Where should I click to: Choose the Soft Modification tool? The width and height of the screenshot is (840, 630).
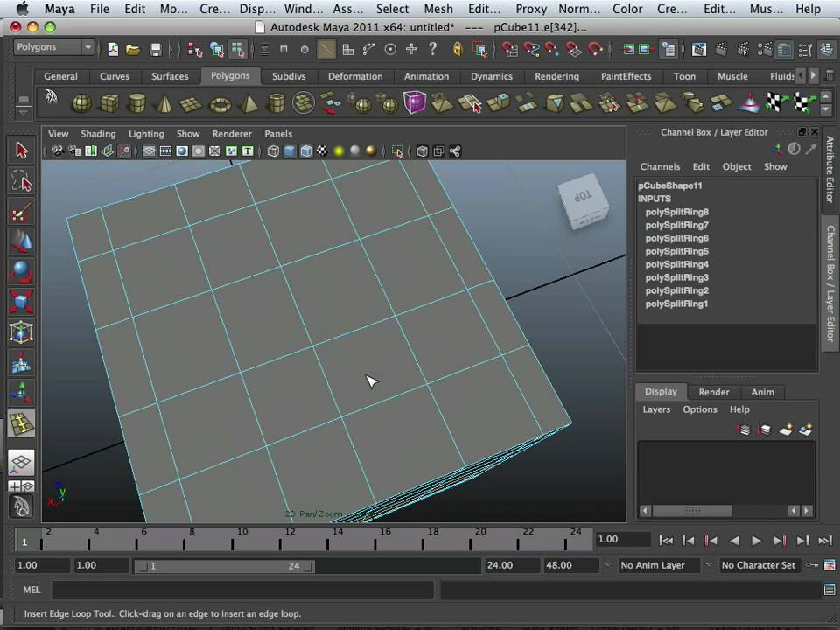pyautogui.click(x=21, y=362)
